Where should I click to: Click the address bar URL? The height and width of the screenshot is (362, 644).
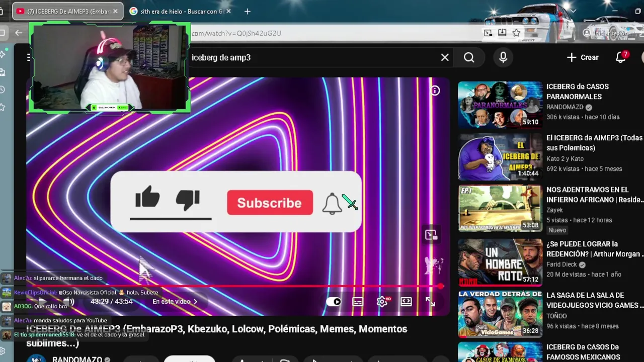(236, 33)
